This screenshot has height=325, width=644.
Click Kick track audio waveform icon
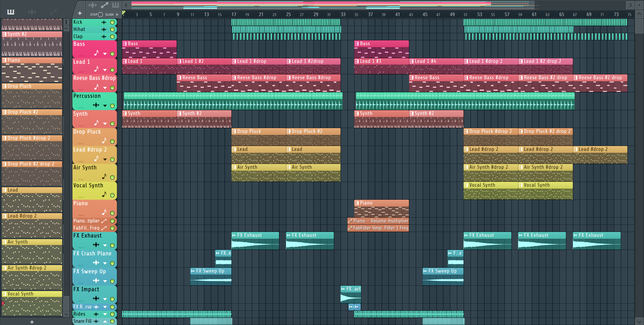coord(104,22)
